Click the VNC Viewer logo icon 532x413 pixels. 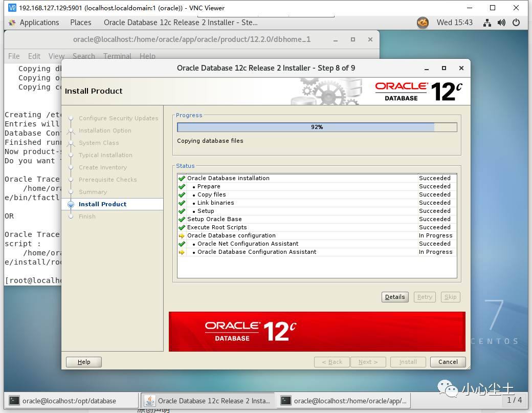point(12,8)
